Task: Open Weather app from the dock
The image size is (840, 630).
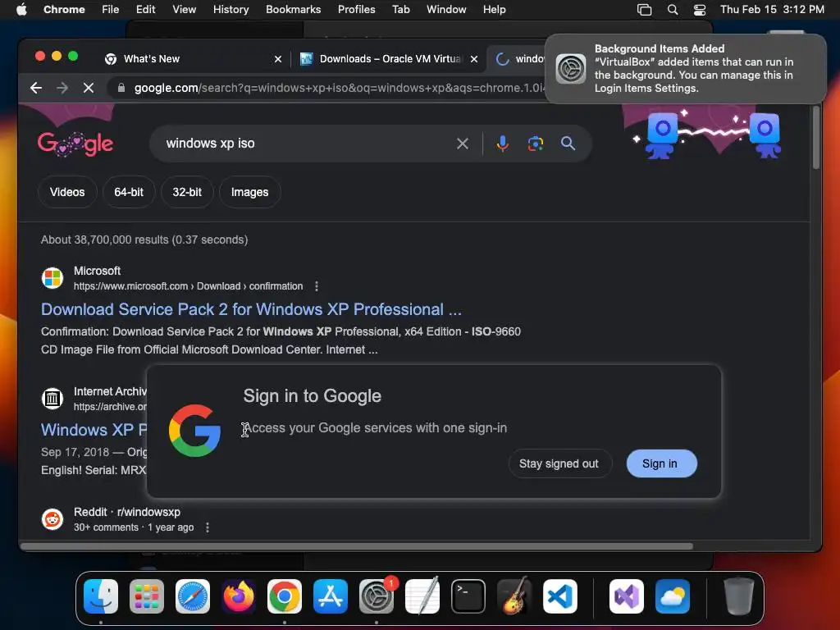Action: pyautogui.click(x=673, y=596)
